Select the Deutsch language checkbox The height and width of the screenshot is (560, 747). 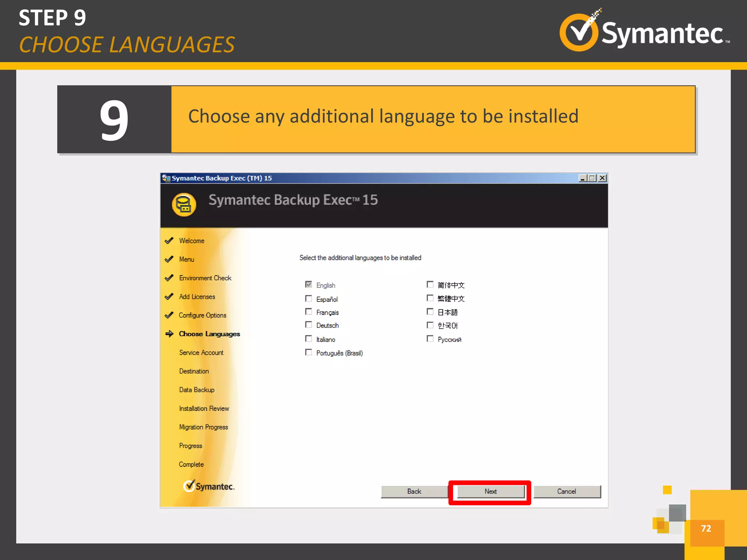[x=309, y=325]
